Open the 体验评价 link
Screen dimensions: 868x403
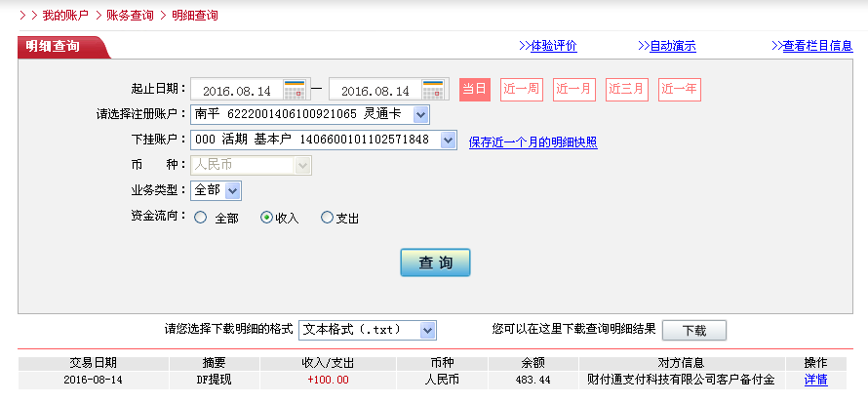pyautogui.click(x=553, y=46)
